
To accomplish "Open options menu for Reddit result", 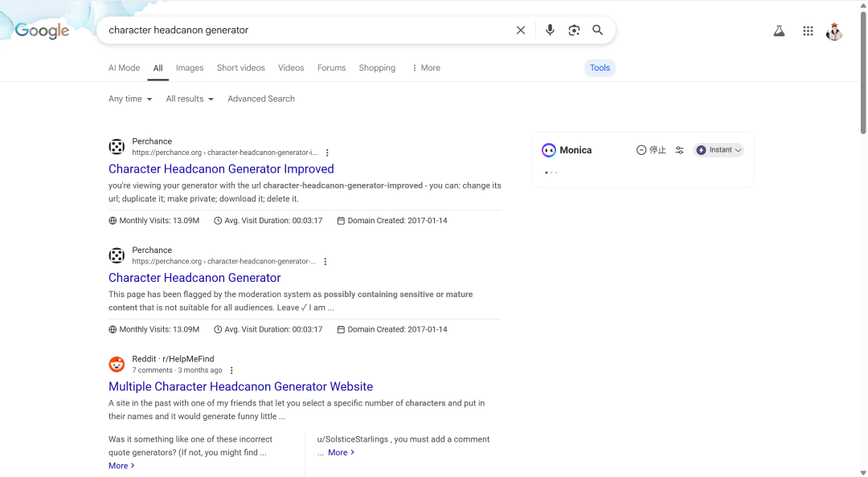I will coord(231,371).
